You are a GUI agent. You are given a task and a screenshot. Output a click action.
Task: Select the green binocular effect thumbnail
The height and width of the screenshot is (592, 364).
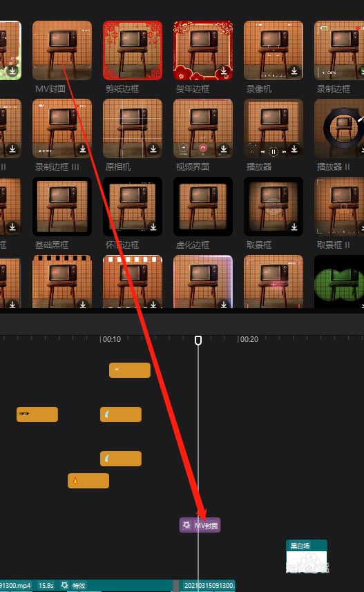(338, 281)
